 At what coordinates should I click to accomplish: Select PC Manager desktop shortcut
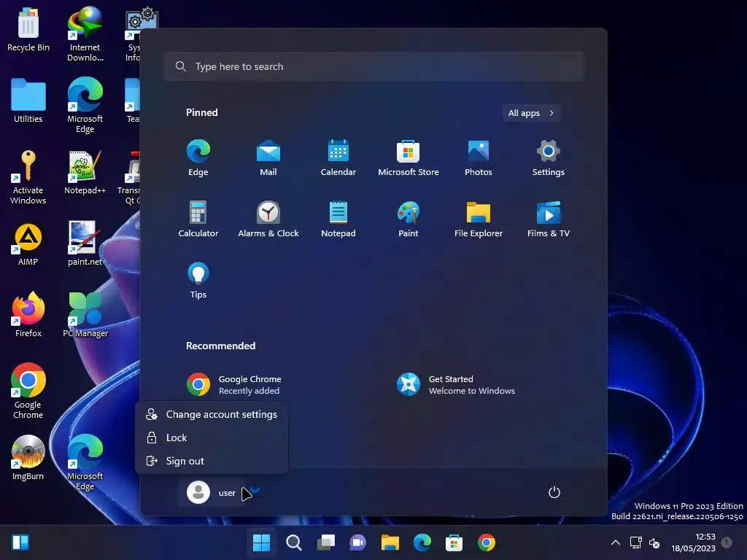coord(85,315)
